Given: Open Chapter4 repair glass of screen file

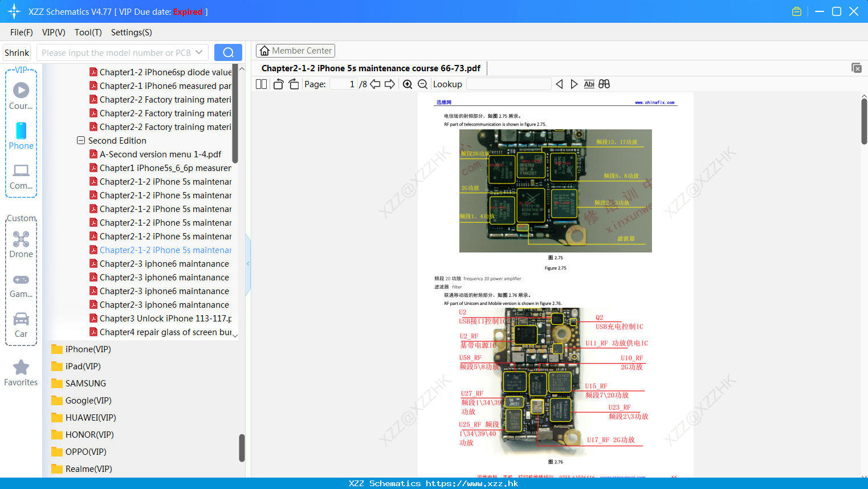Looking at the screenshot, I should 160,332.
